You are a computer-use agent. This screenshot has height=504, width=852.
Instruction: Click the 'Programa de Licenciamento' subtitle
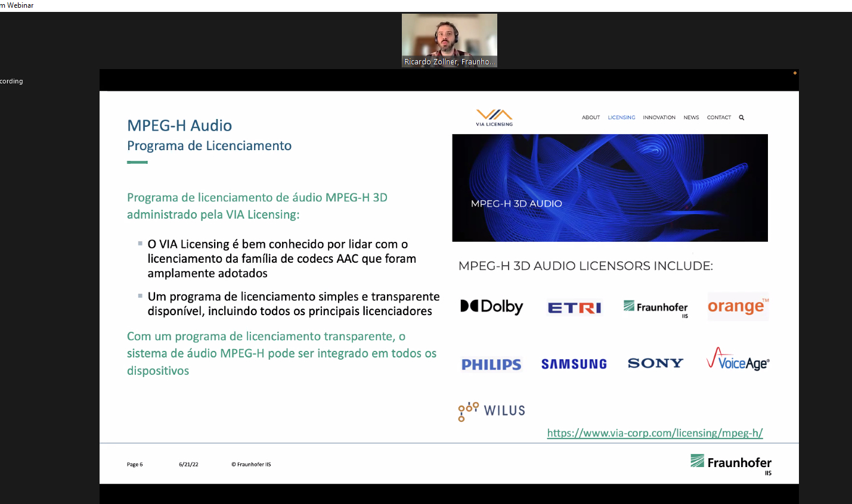[209, 146]
